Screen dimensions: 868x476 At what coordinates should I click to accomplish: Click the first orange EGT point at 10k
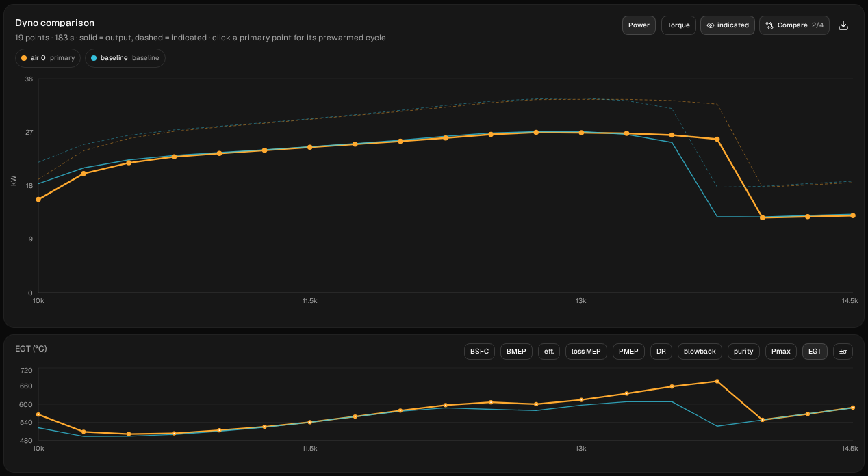pos(38,414)
